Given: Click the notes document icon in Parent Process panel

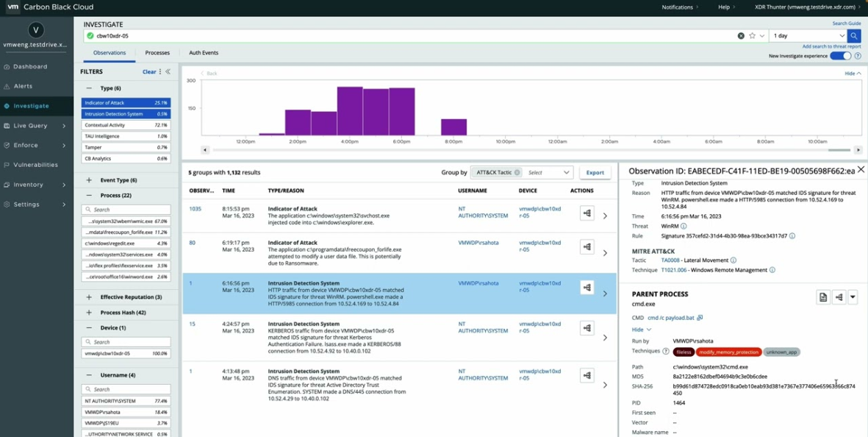Looking at the screenshot, I should click(824, 296).
